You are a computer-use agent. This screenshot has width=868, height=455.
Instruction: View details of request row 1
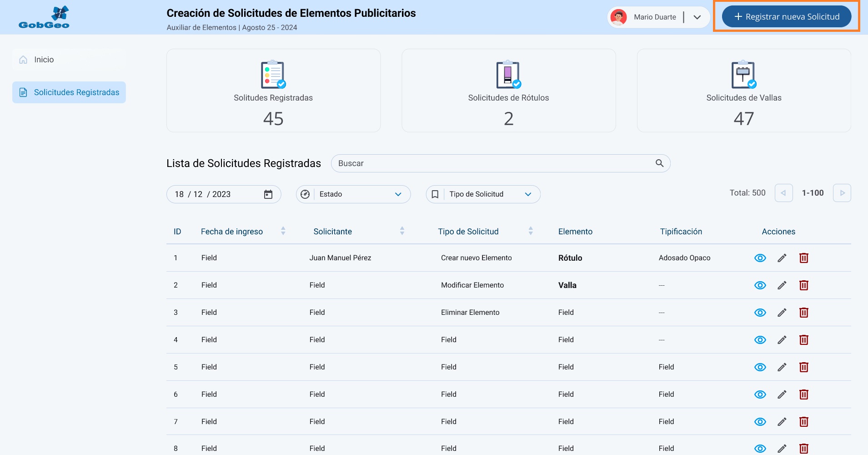[x=760, y=258]
